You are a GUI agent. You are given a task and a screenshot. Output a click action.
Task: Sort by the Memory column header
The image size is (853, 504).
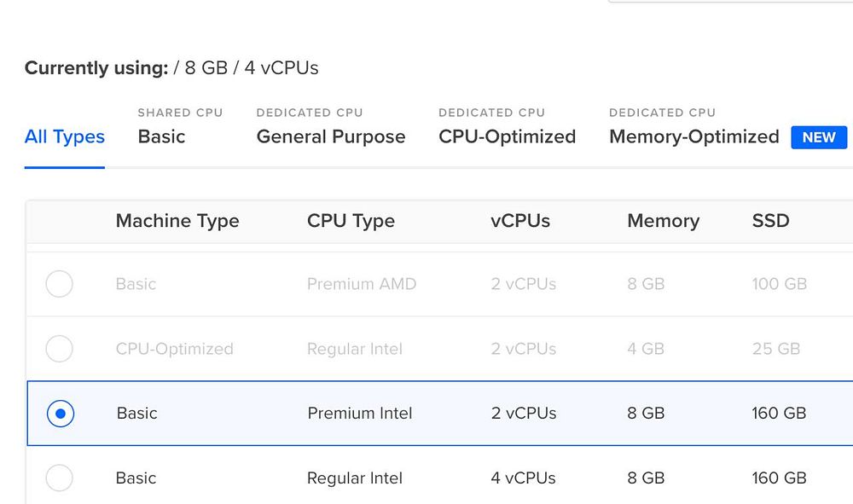click(663, 222)
